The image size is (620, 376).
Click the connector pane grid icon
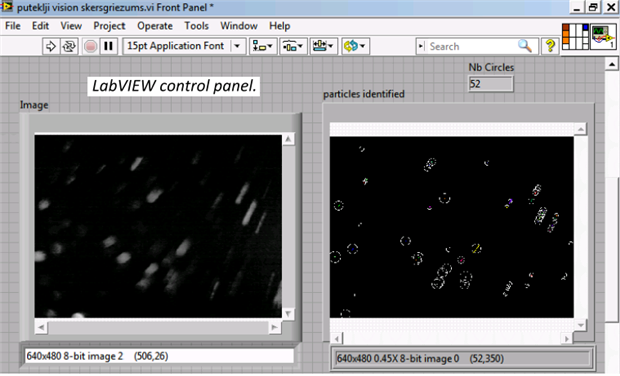pos(575,37)
